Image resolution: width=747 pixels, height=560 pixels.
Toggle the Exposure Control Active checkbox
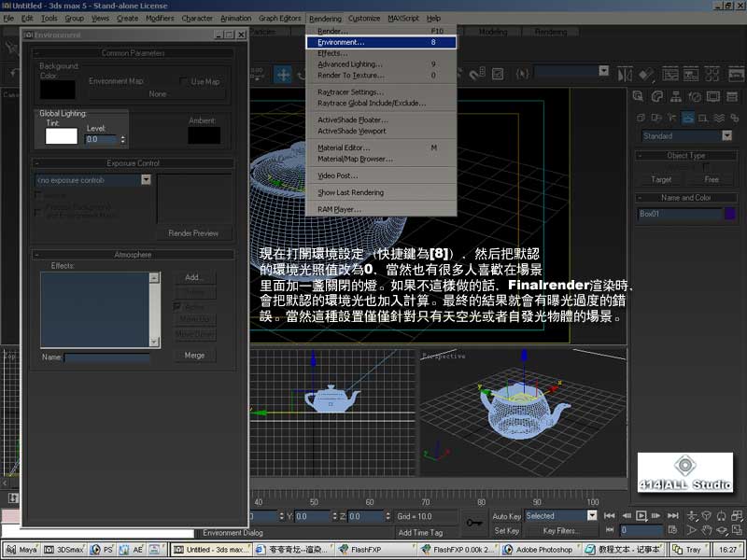[37, 195]
